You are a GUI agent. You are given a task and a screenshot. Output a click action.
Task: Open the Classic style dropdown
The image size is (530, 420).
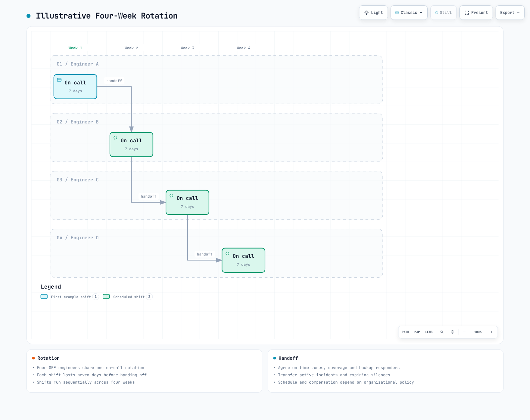click(409, 13)
